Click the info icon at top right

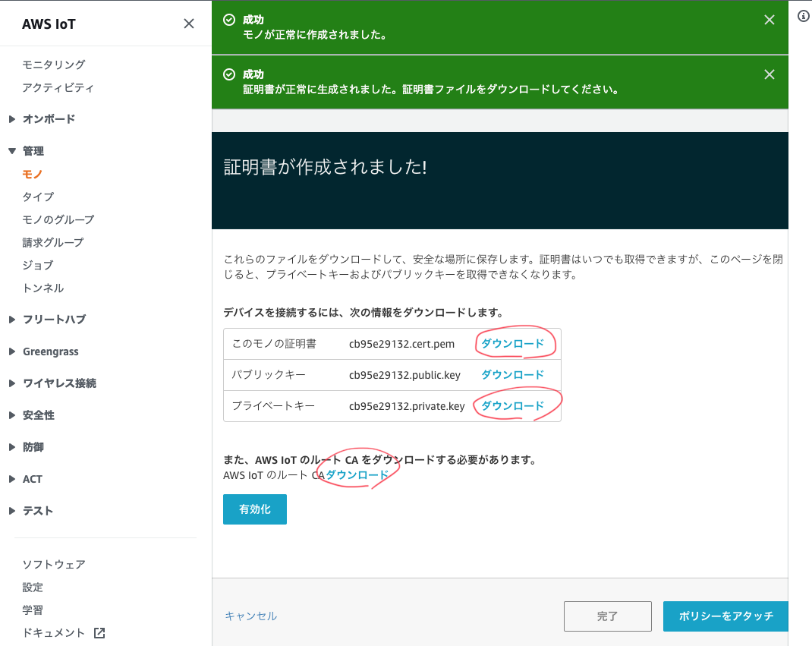click(803, 17)
